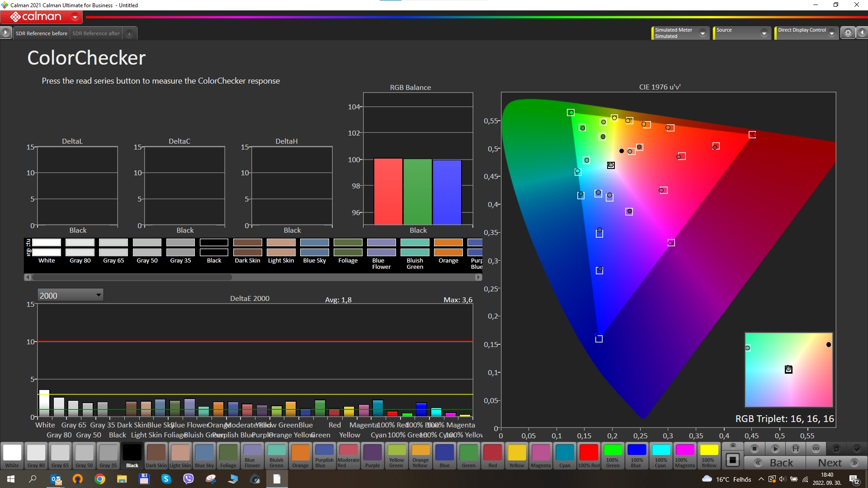The height and width of the screenshot is (488, 868).
Task: Click the Back button
Action: coord(775,463)
